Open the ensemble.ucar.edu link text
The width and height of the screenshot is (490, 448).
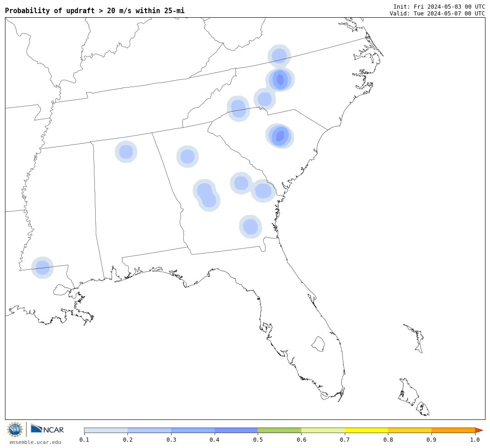[35, 442]
